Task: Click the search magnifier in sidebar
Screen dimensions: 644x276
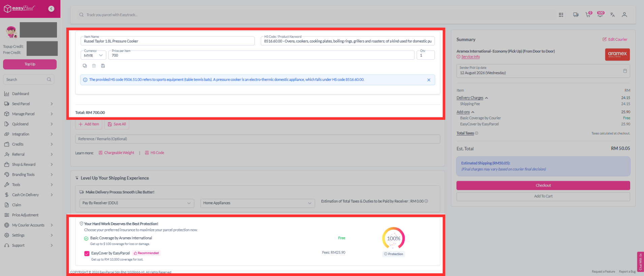Action: tap(49, 79)
